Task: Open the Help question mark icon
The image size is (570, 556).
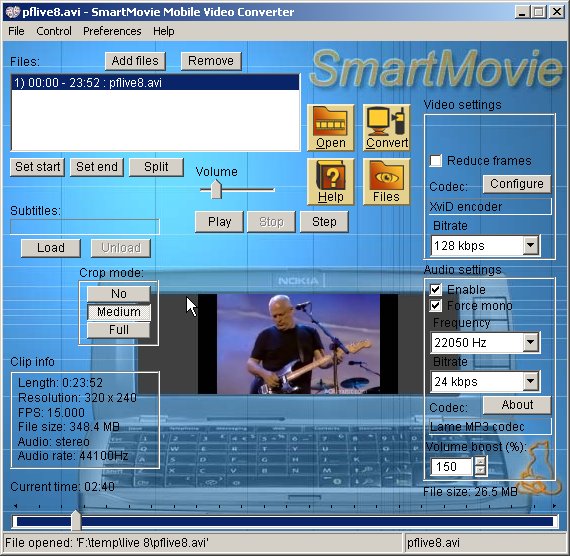Action: pos(330,182)
